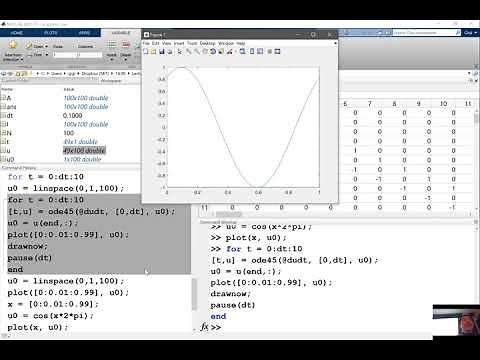Viewport: 480px width, 360px height.
Task: Click workspace variable icon for dt
Action: (3, 116)
